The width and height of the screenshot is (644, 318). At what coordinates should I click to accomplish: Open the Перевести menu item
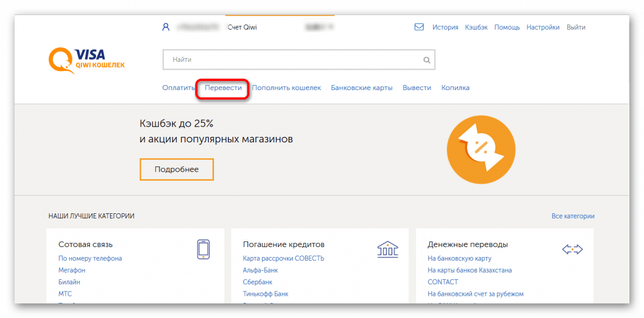(223, 88)
